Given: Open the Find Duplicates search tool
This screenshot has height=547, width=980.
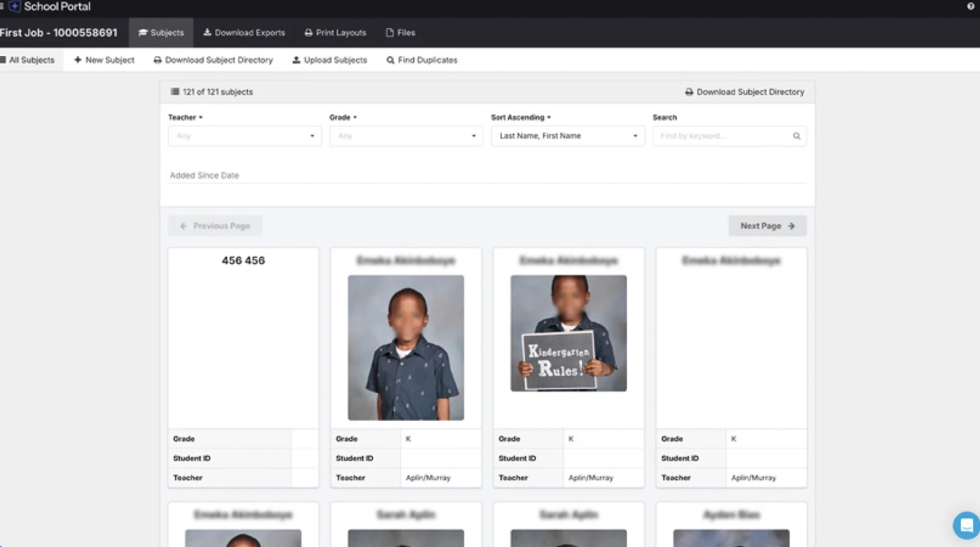Looking at the screenshot, I should 422,60.
